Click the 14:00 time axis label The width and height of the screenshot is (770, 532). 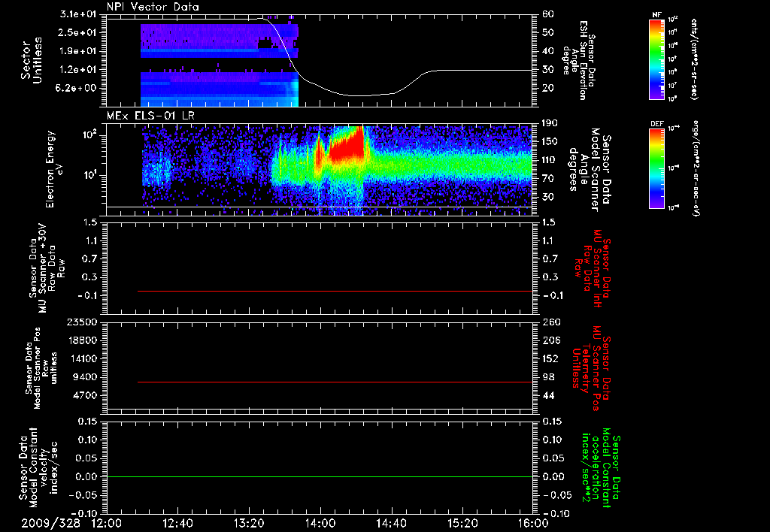(x=320, y=523)
